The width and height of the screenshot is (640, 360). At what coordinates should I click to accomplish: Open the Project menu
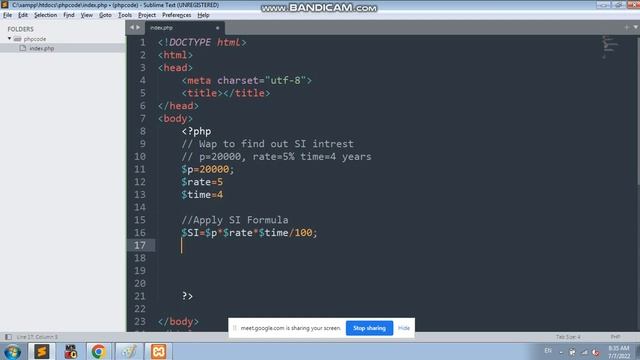tap(147, 15)
